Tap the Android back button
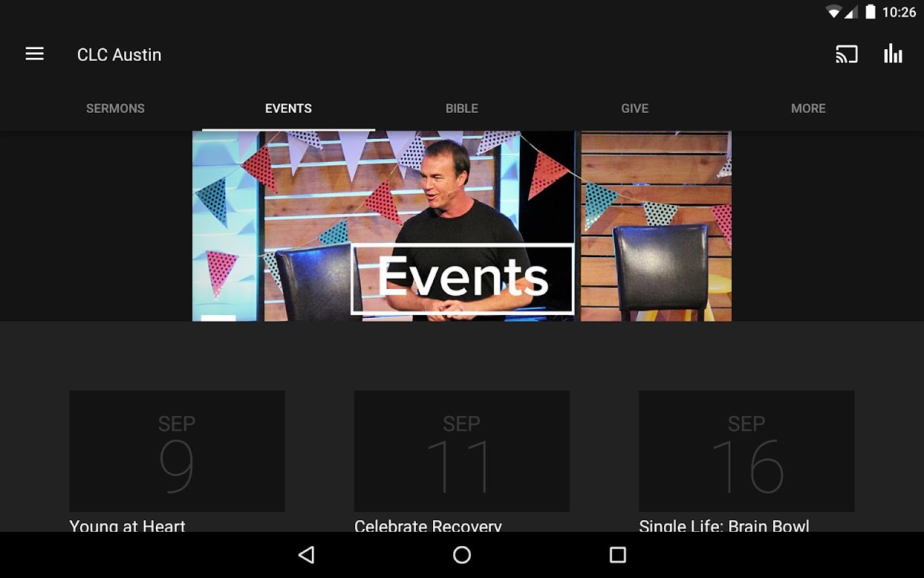Screen dimensions: 924x578 click(307, 555)
